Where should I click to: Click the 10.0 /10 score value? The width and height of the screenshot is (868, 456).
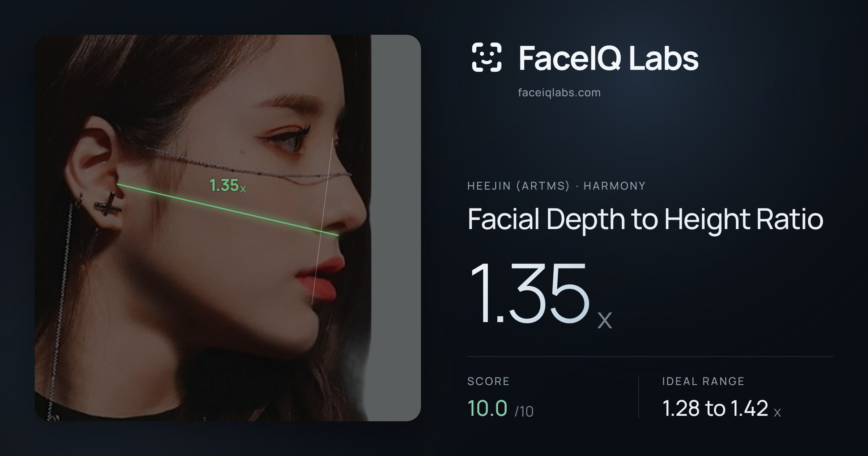coord(500,408)
